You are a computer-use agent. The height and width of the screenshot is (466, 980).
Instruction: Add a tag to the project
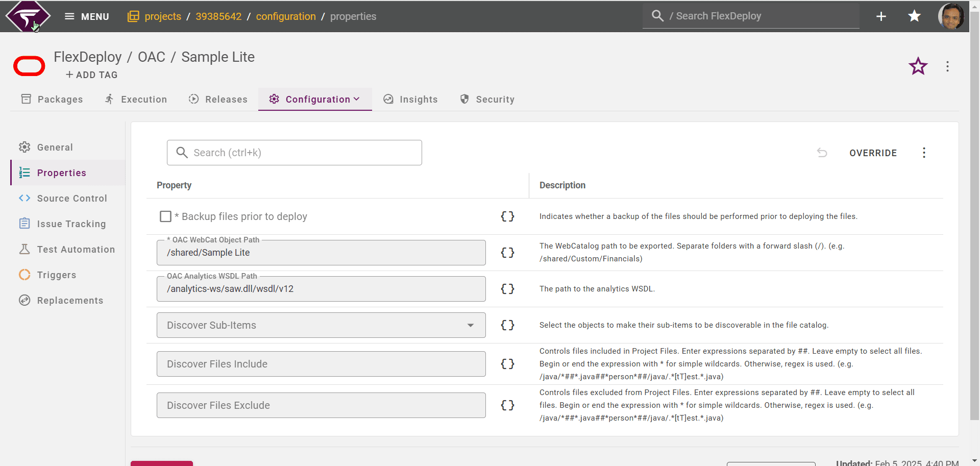point(92,75)
